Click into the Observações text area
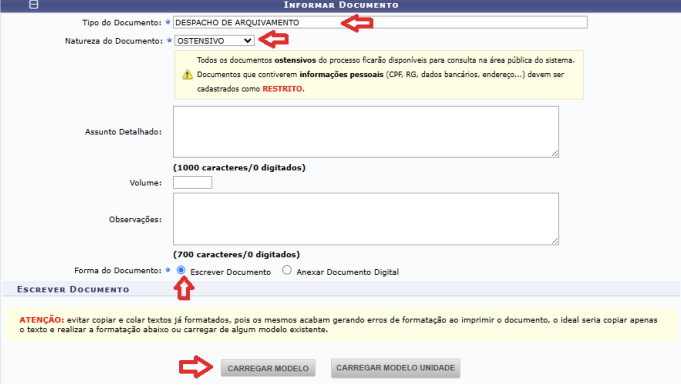 pyautogui.click(x=366, y=219)
